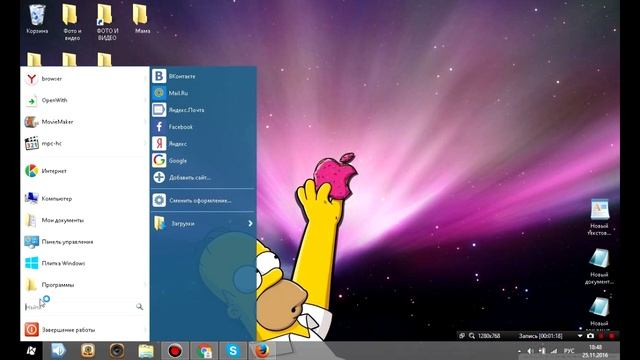The width and height of the screenshot is (640, 360).
Task: Open the network signal tray icon
Action: 554,351
